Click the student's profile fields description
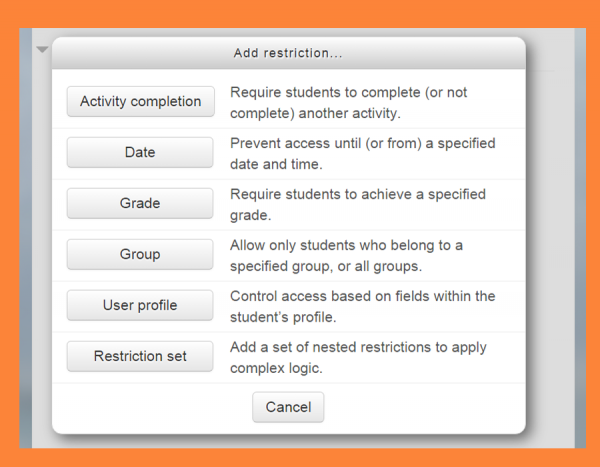The image size is (600, 467). (x=362, y=306)
